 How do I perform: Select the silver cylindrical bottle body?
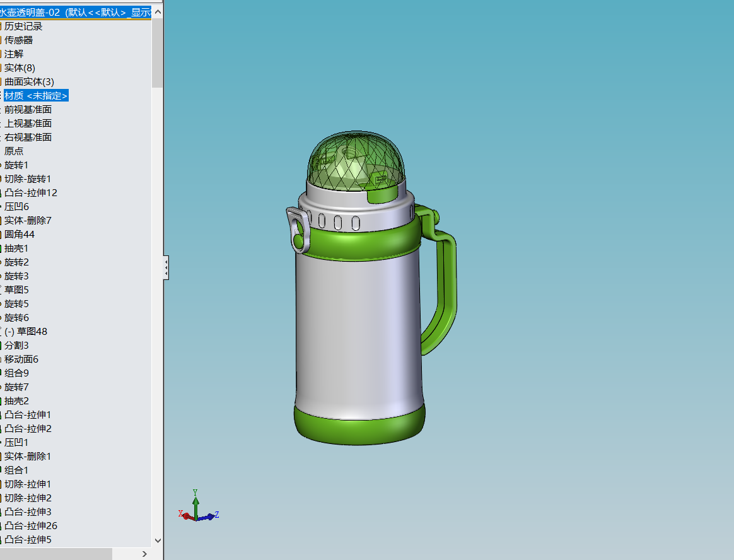358,332
